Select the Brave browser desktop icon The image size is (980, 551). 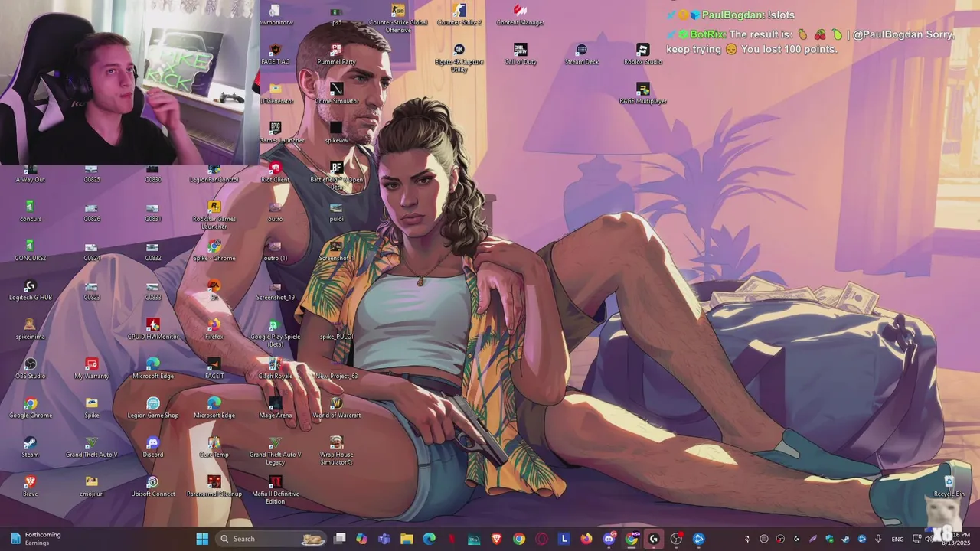point(30,486)
